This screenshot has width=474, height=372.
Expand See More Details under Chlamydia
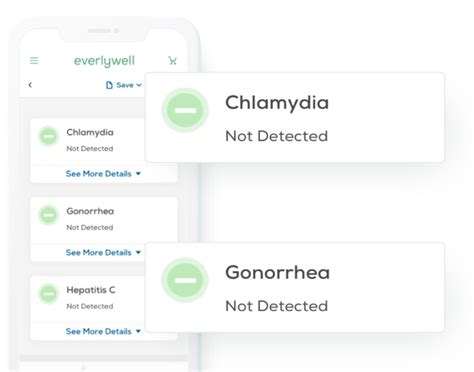tap(103, 174)
